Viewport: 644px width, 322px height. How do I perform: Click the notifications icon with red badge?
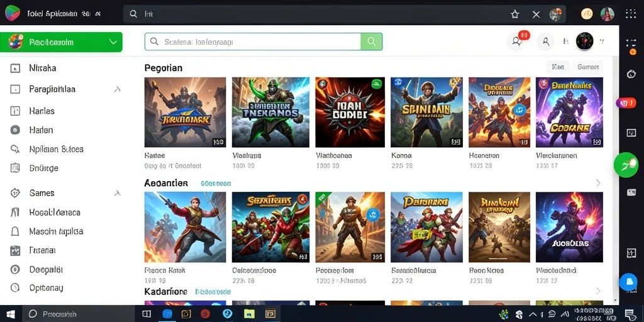(x=517, y=41)
